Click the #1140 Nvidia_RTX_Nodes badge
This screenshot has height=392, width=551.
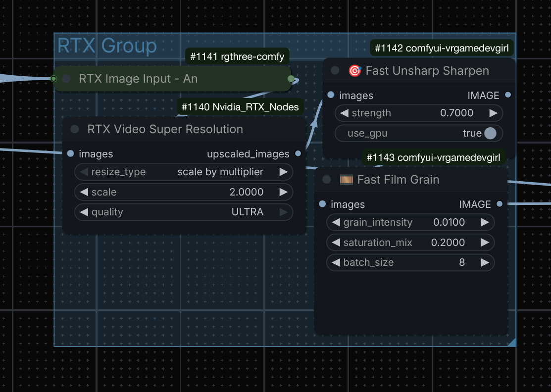pos(241,107)
